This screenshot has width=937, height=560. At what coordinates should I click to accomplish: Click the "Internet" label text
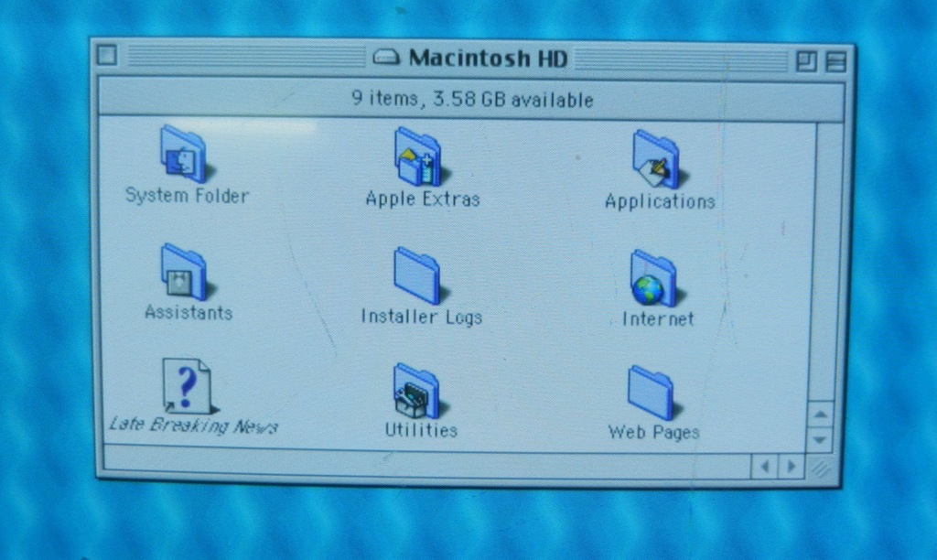[x=658, y=318]
